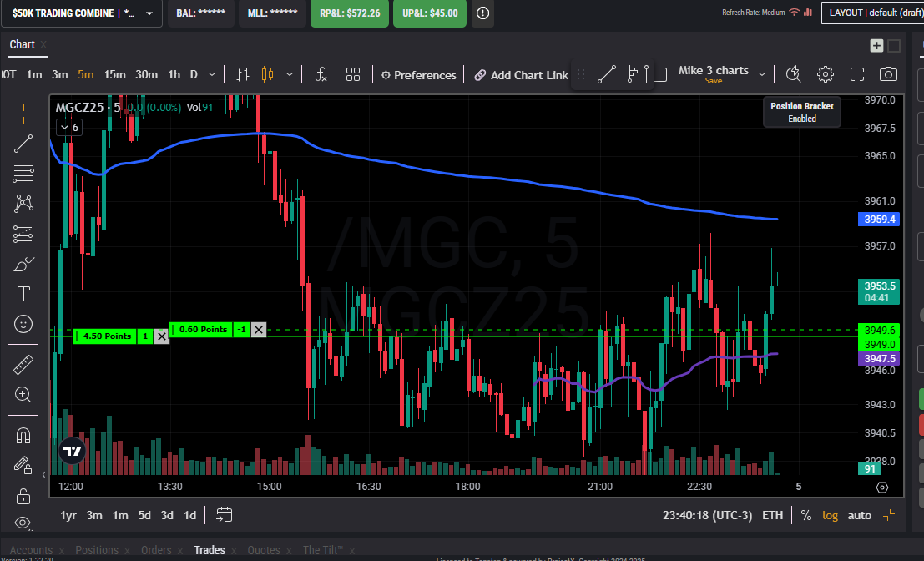The width and height of the screenshot is (924, 561).
Task: Toggle log scale
Action: 830,516
